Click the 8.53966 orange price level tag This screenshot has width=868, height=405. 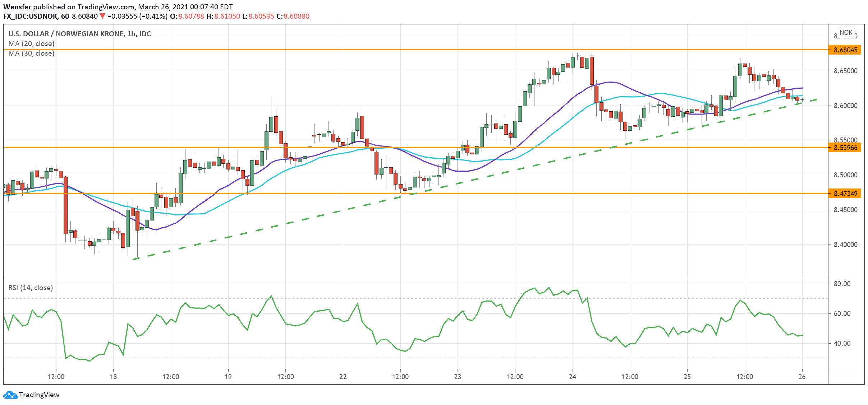click(845, 148)
